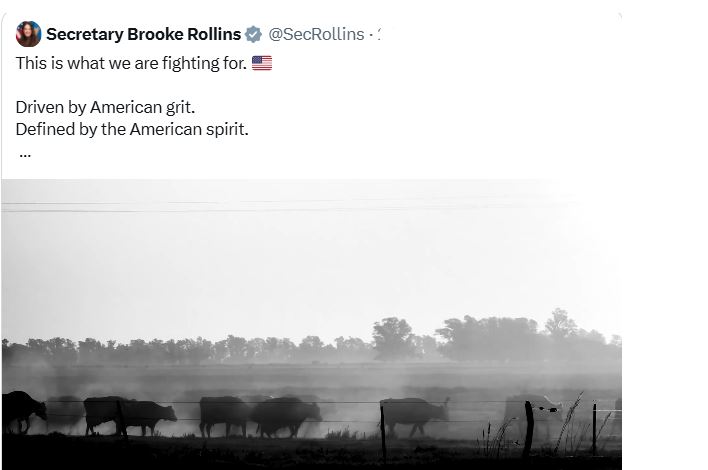The height and width of the screenshot is (470, 708).
Task: Open Brooke Rollins' profile avatar
Action: (x=28, y=34)
